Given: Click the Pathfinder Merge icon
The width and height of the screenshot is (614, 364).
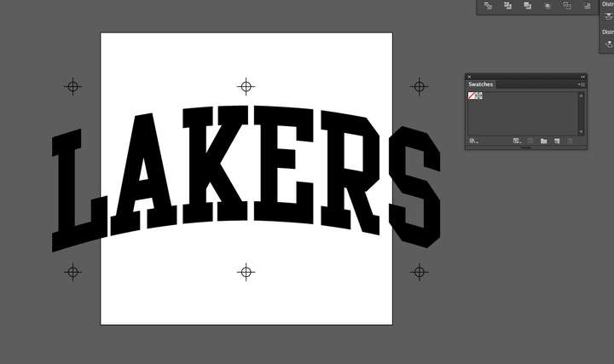Looking at the screenshot, I should click(528, 5).
